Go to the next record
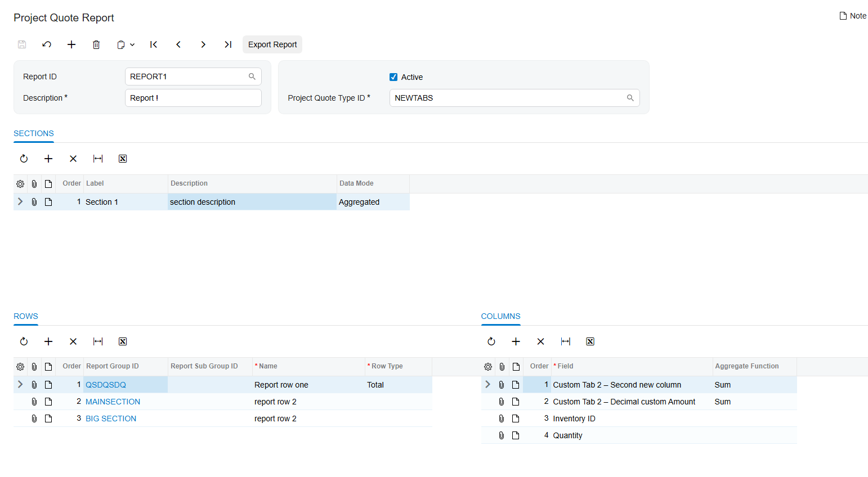 203,44
